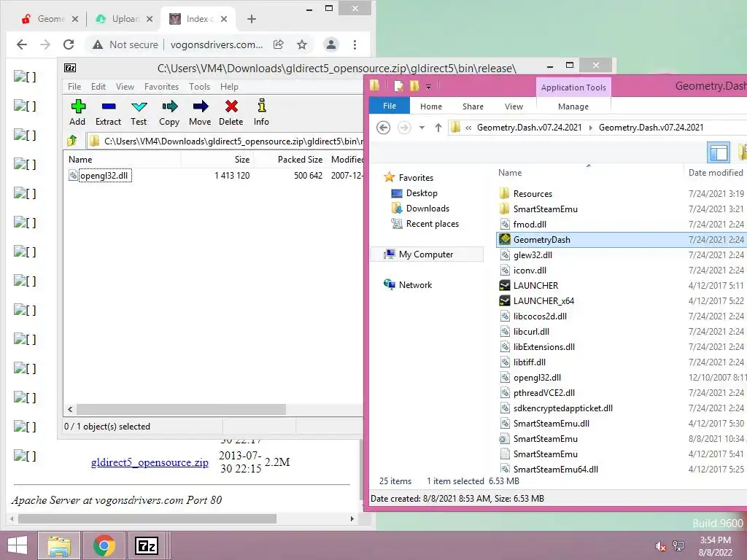
Task: Click the muted volume tray icon
Action: click(x=660, y=546)
